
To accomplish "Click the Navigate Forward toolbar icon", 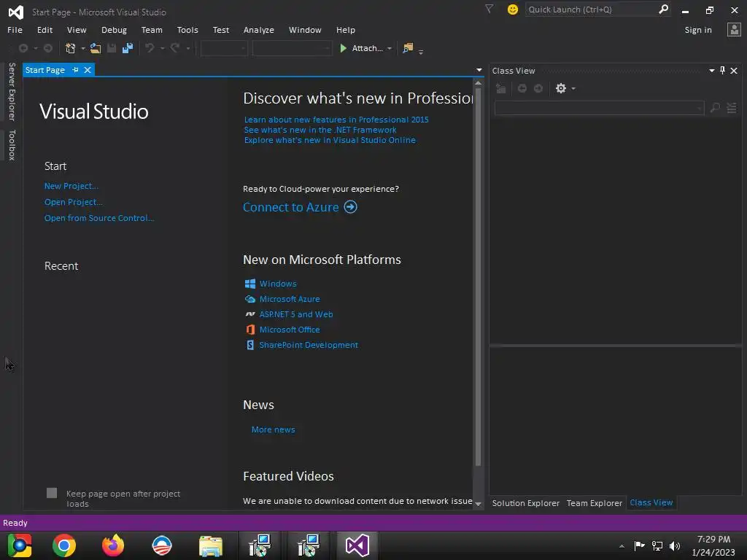I will 48,48.
